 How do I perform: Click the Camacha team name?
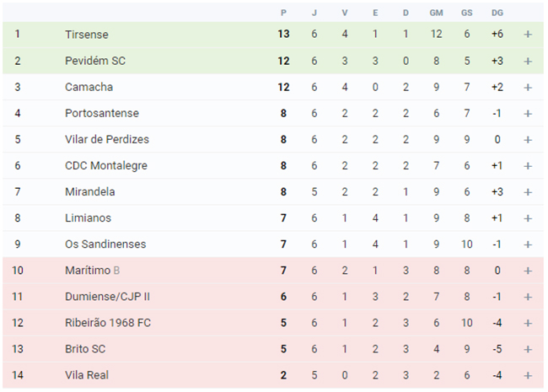89,87
